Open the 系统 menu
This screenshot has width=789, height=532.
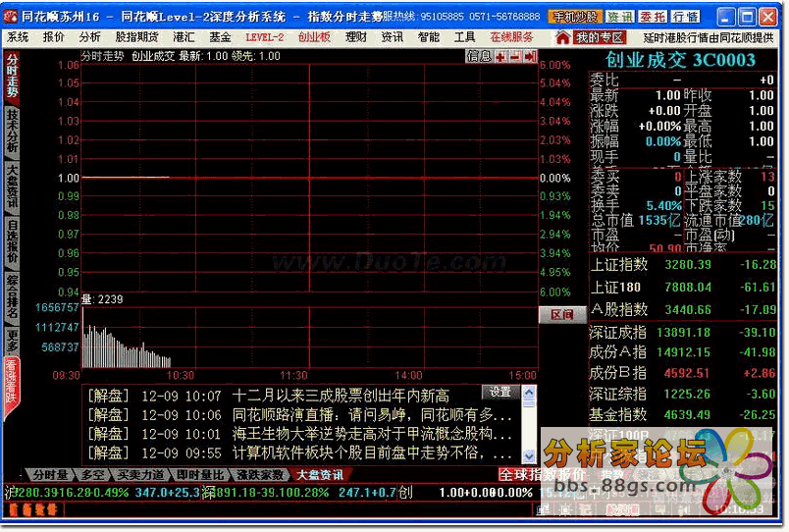click(x=18, y=37)
